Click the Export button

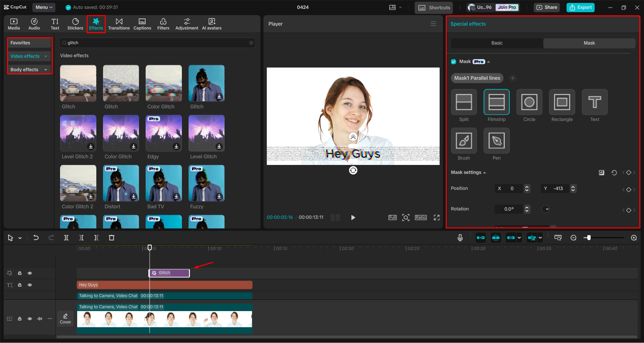tap(581, 7)
